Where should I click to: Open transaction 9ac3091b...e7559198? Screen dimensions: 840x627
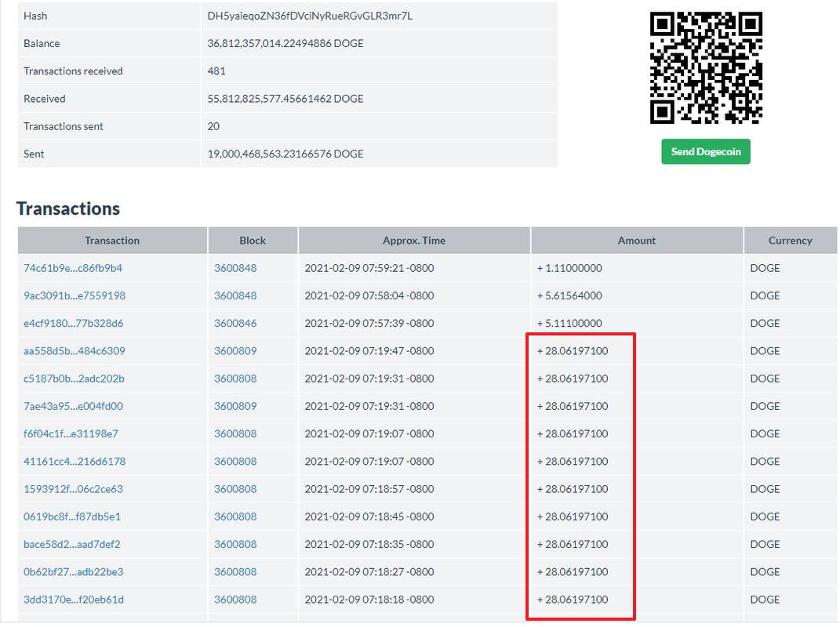pos(75,296)
